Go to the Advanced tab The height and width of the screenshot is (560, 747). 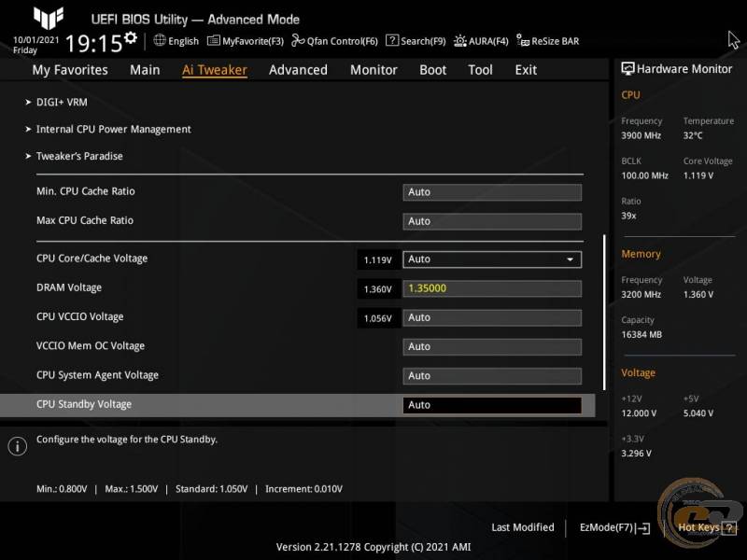tap(298, 70)
